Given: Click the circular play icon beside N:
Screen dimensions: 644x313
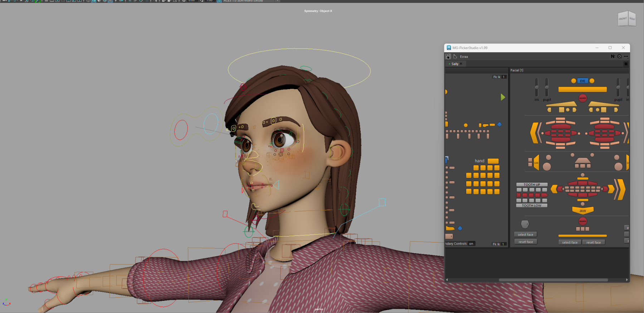Looking at the screenshot, I should pyautogui.click(x=619, y=56).
